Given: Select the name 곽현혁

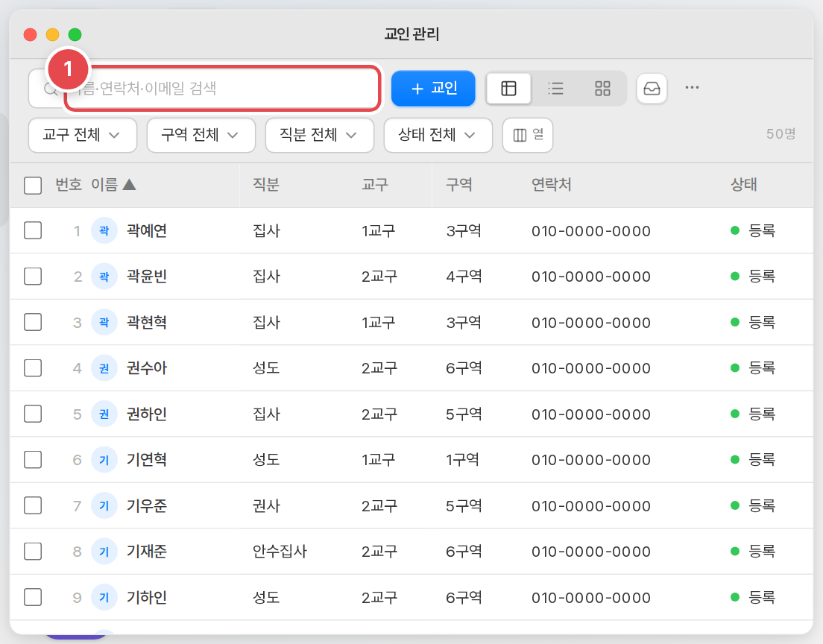Looking at the screenshot, I should (x=147, y=322).
